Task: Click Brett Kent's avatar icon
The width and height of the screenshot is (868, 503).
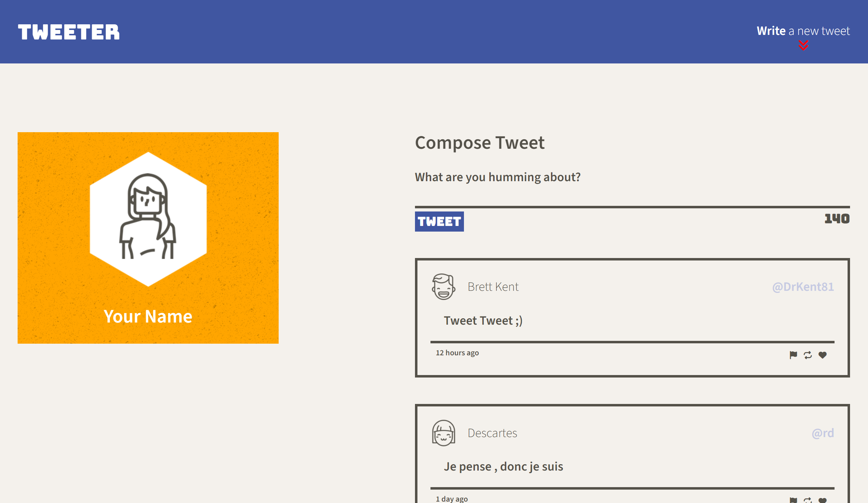Action: [x=444, y=287]
